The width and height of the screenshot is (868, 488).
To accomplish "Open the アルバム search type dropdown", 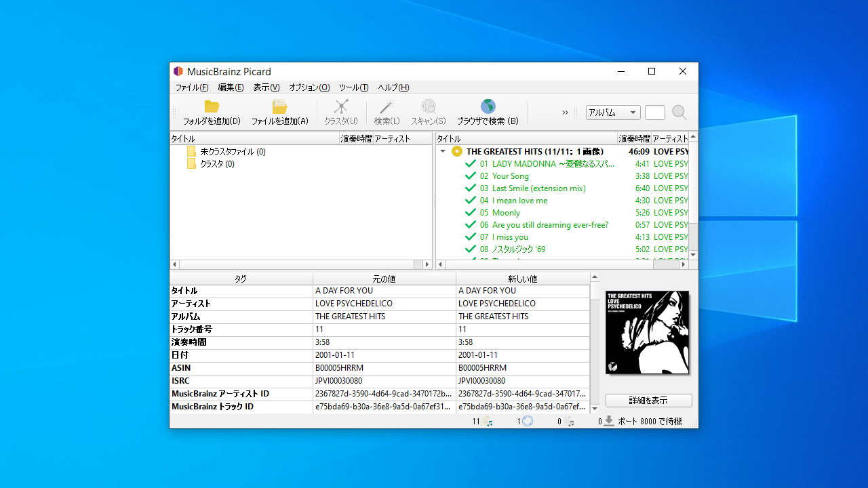I will 613,113.
